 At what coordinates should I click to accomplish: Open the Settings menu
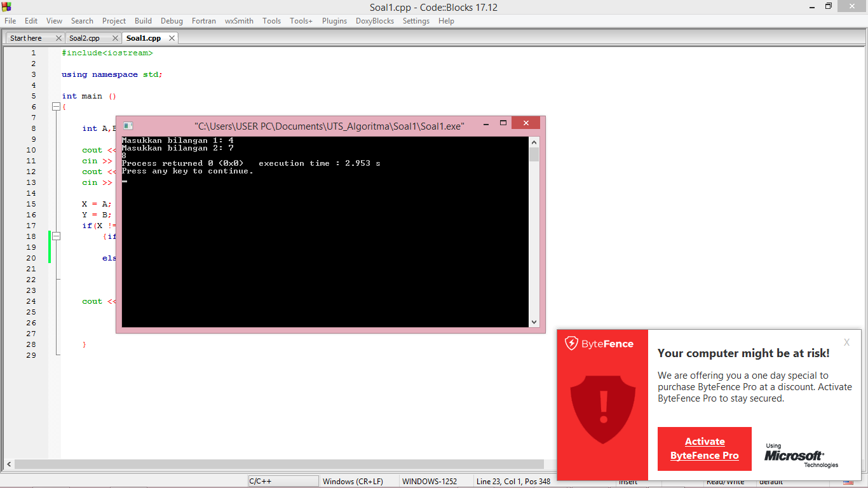click(x=416, y=21)
